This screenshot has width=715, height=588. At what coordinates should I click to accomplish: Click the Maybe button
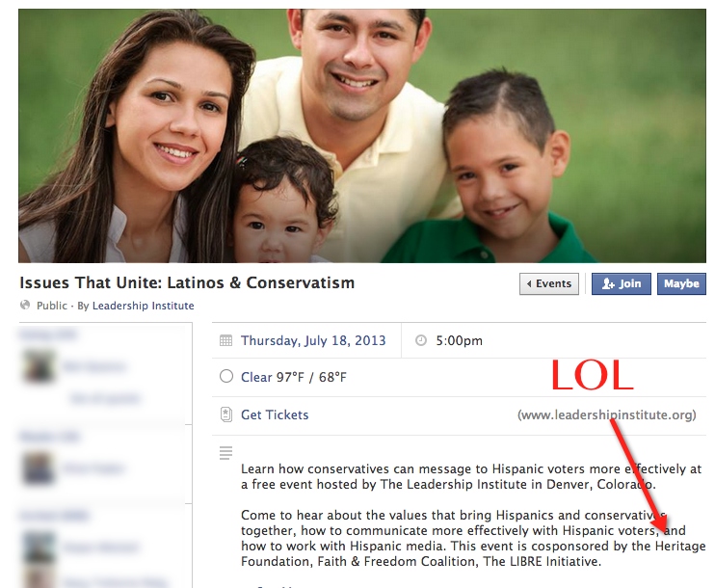681,283
